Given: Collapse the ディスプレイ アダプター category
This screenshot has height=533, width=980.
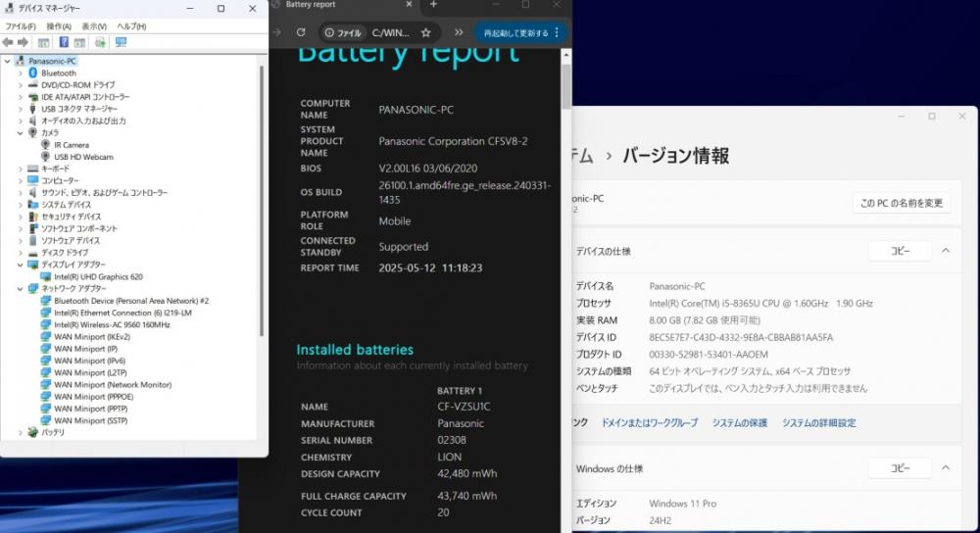Looking at the screenshot, I should tap(20, 265).
